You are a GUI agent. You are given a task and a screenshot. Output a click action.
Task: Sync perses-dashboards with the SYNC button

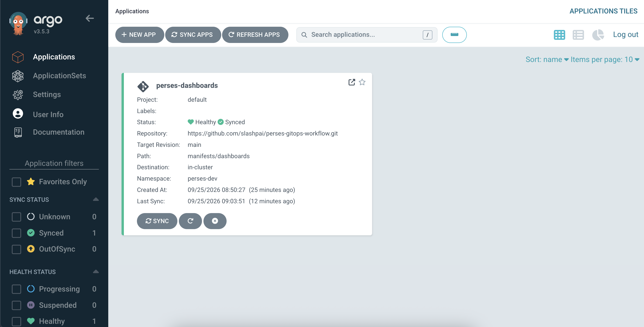coord(157,221)
